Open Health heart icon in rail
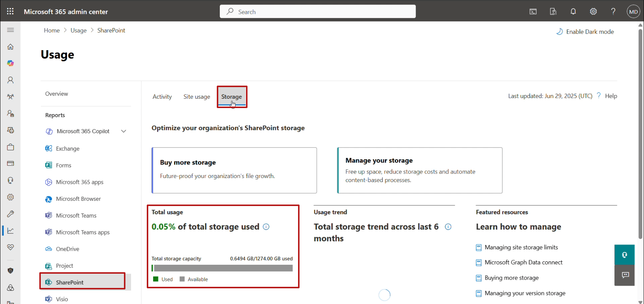 (10, 247)
